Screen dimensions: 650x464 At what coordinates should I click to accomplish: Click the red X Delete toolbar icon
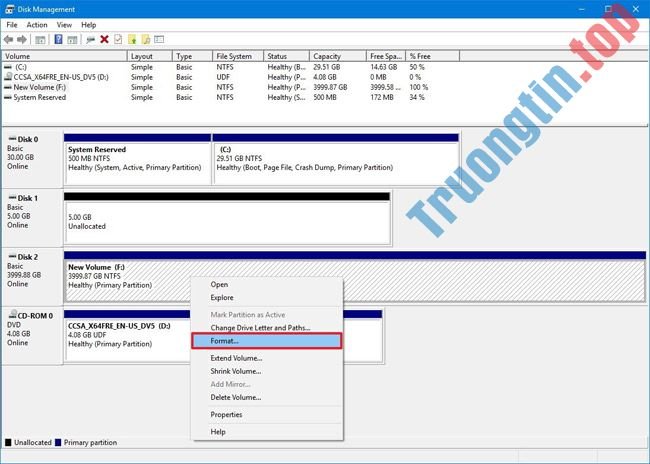104,39
